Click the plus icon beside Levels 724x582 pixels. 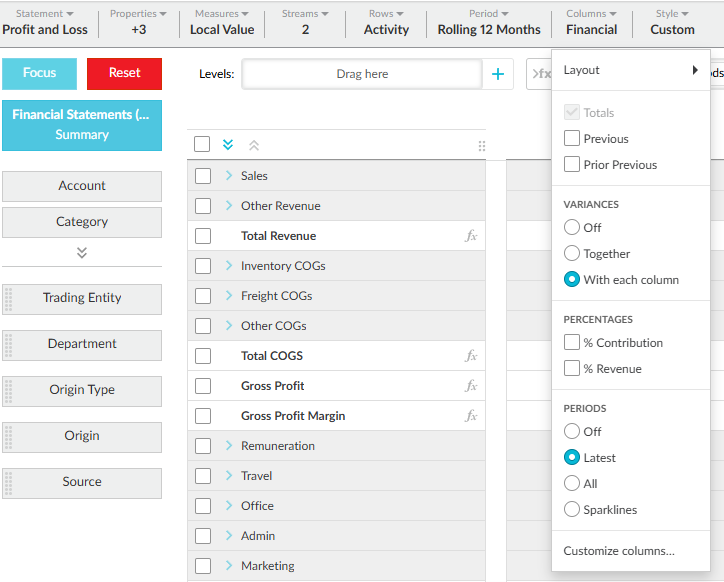pyautogui.click(x=498, y=74)
